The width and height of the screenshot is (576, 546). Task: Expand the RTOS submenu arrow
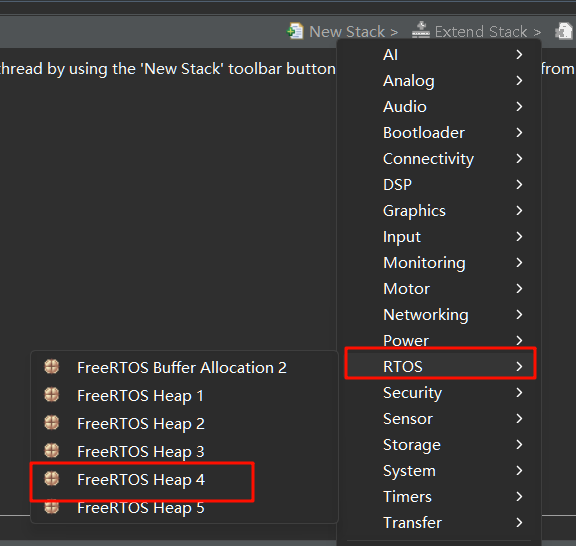point(519,367)
